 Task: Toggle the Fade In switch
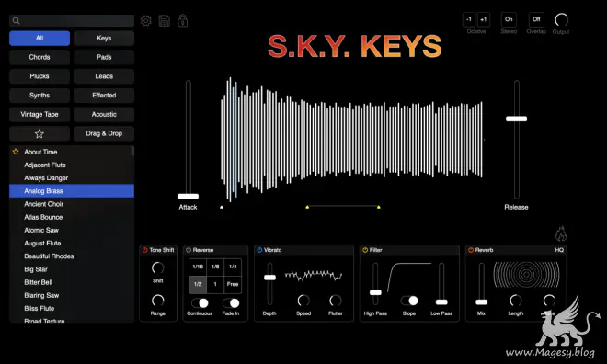pyautogui.click(x=231, y=302)
